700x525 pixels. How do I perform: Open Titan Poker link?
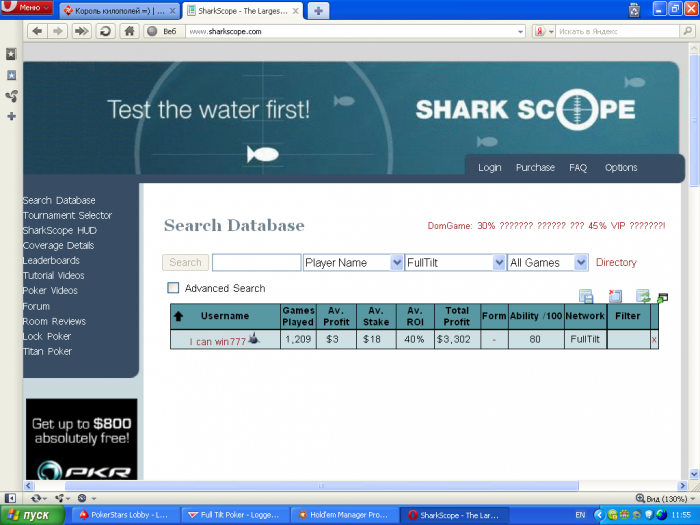click(x=47, y=351)
